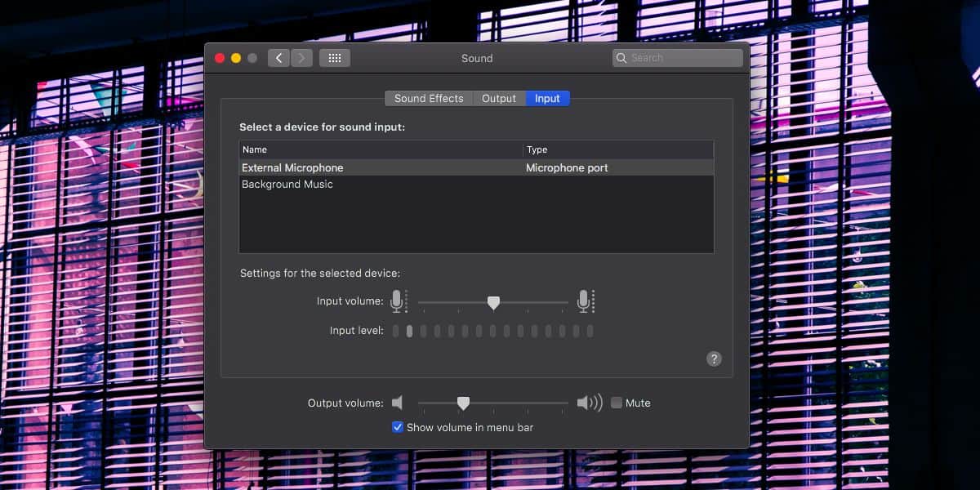The width and height of the screenshot is (980, 490).
Task: Click the Output volume slider knob
Action: pyautogui.click(x=463, y=403)
